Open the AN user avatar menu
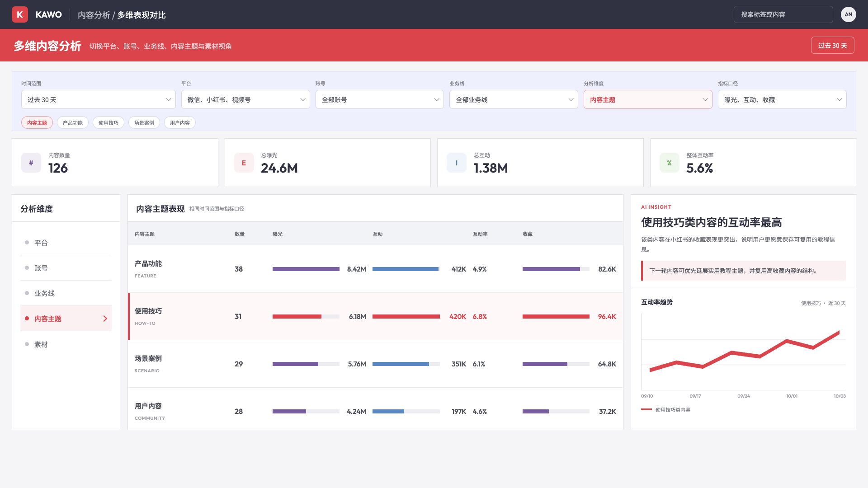The width and height of the screenshot is (868, 488). tap(848, 14)
